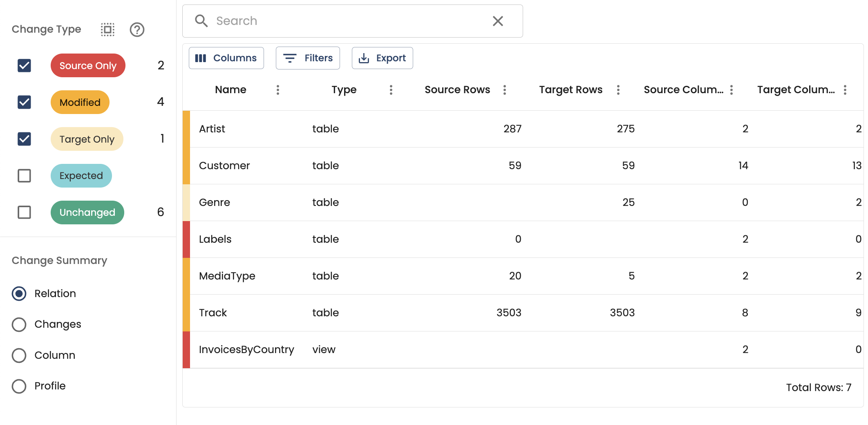868x425 pixels.
Task: Sort by the Type column header
Action: (x=344, y=90)
